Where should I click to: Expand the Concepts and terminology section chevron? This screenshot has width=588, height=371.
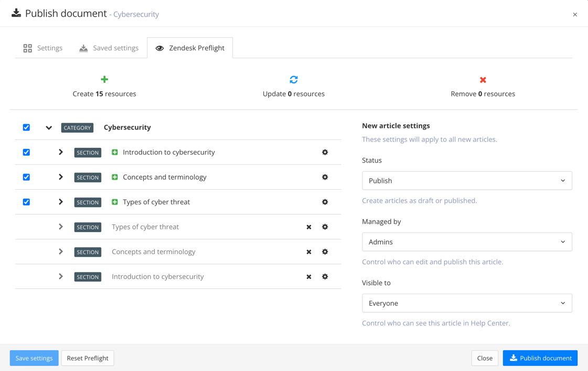(60, 177)
